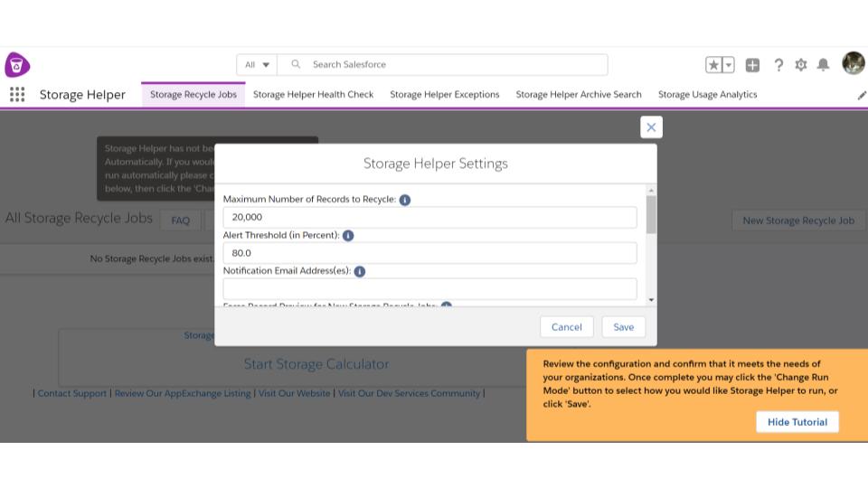Click the Alert Threshold percent field
The image size is (868, 488).
point(429,253)
